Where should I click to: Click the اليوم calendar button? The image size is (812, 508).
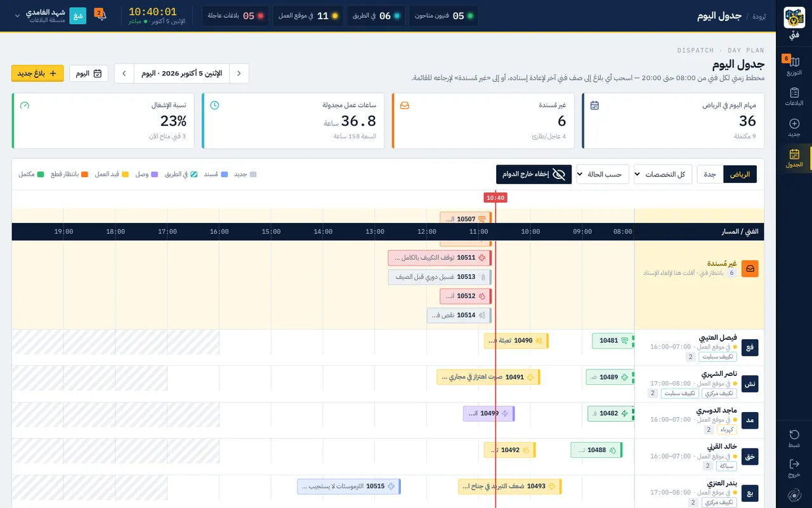coord(89,74)
